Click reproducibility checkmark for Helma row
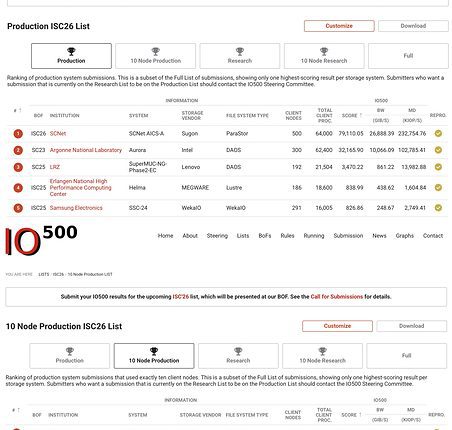The height and width of the screenshot is (430, 452). pyautogui.click(x=438, y=187)
